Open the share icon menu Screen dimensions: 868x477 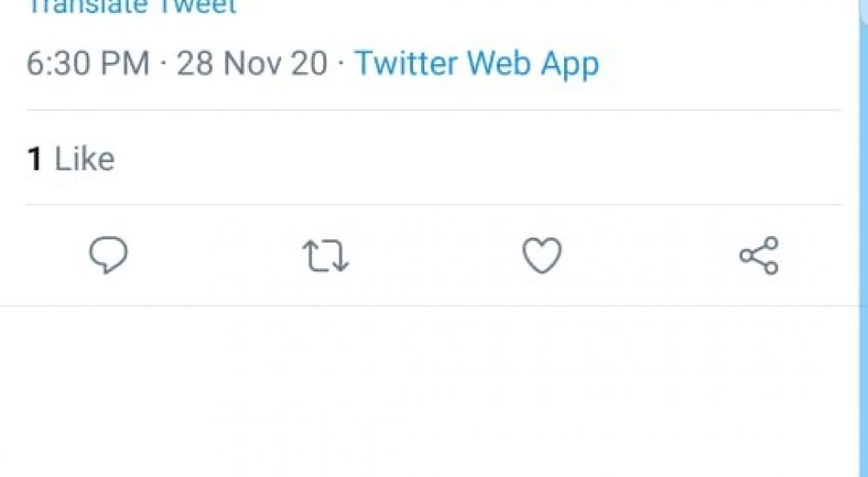click(x=759, y=256)
